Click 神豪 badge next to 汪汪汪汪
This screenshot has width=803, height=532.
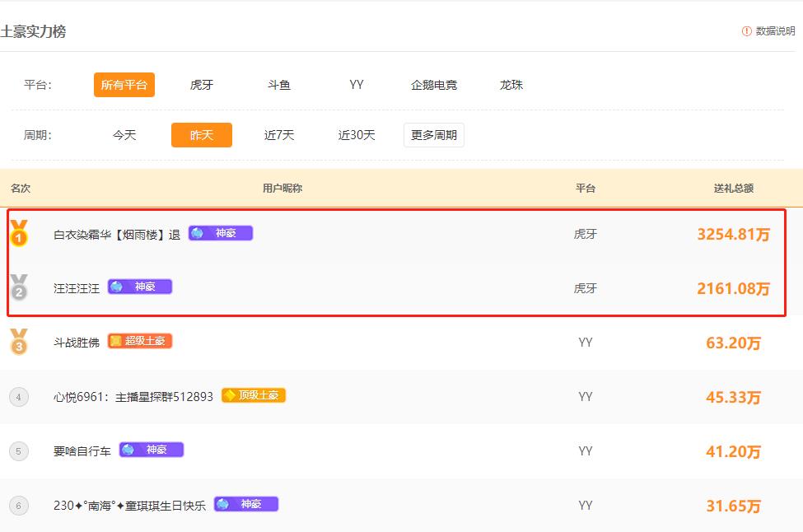coord(140,287)
